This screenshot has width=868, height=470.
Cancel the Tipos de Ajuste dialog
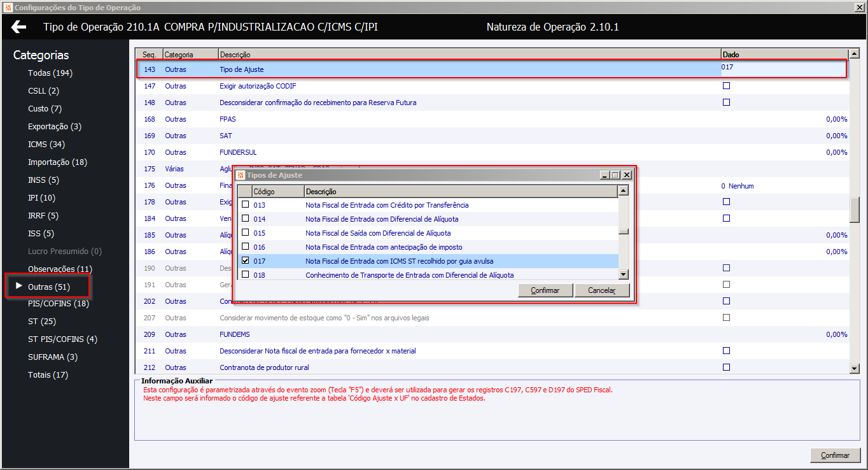click(602, 290)
